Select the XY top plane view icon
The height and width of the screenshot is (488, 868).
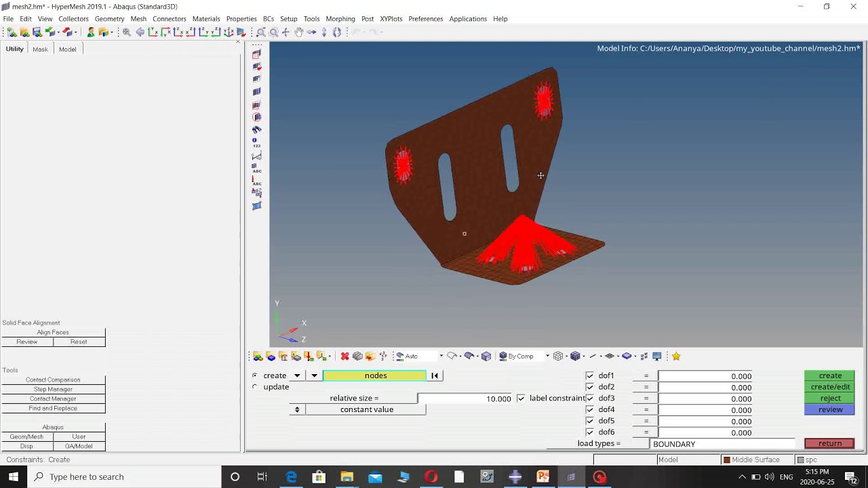153,32
